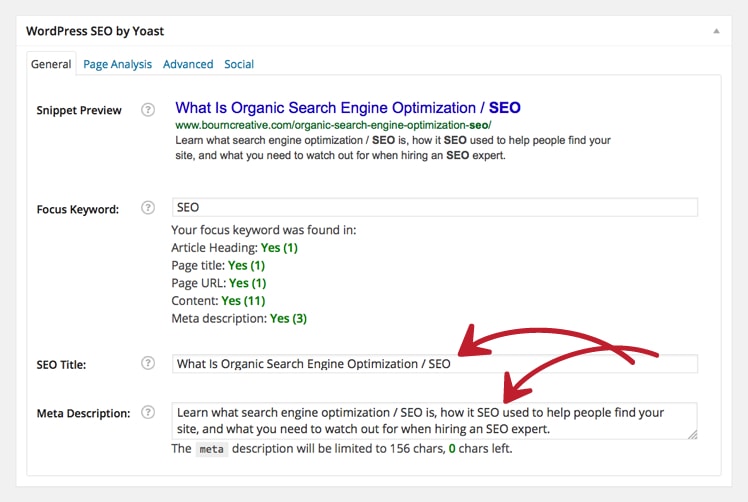This screenshot has height=502, width=748.
Task: Place cursor in the Meta Description textarea
Action: (435, 421)
